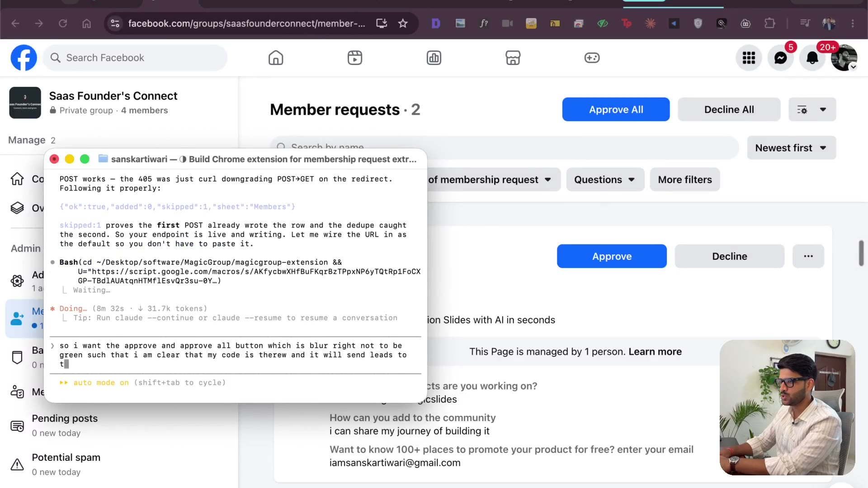Open the professional dashboard chart icon
Screen dimensions: 868x488
(434, 58)
